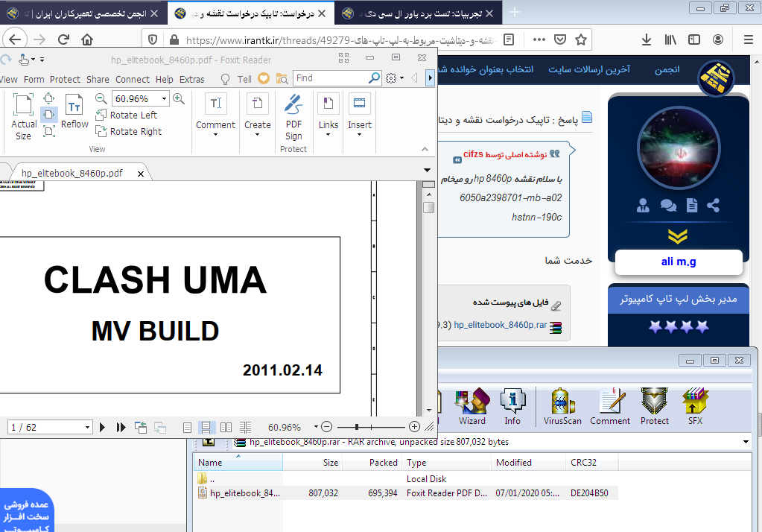Expand the Links dropdown in Foxit ribbon
Image resolution: width=762 pixels, height=532 pixels.
[328, 135]
